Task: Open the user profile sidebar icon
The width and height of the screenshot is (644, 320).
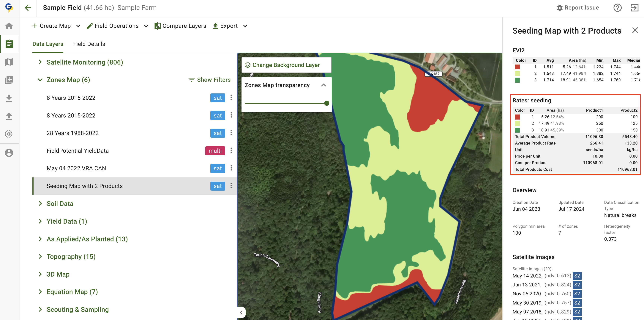Action: point(9,153)
